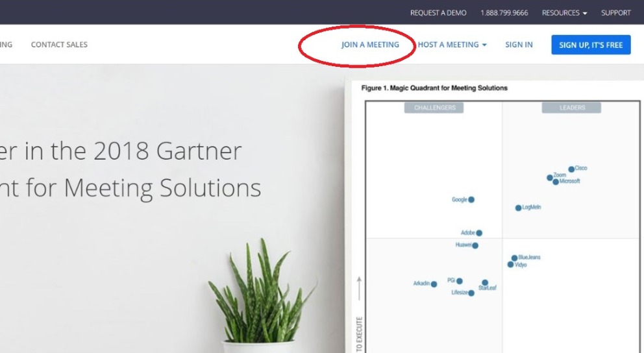Select the LogMeIn data point
This screenshot has width=644, height=353.
[x=518, y=208]
